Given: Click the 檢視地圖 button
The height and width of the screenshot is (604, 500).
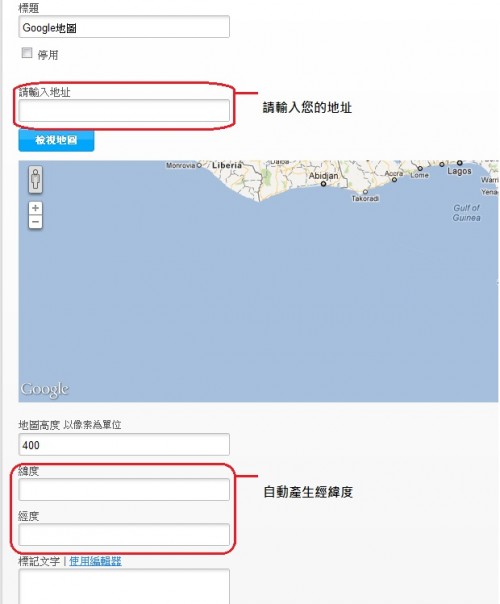Looking at the screenshot, I should 56,140.
